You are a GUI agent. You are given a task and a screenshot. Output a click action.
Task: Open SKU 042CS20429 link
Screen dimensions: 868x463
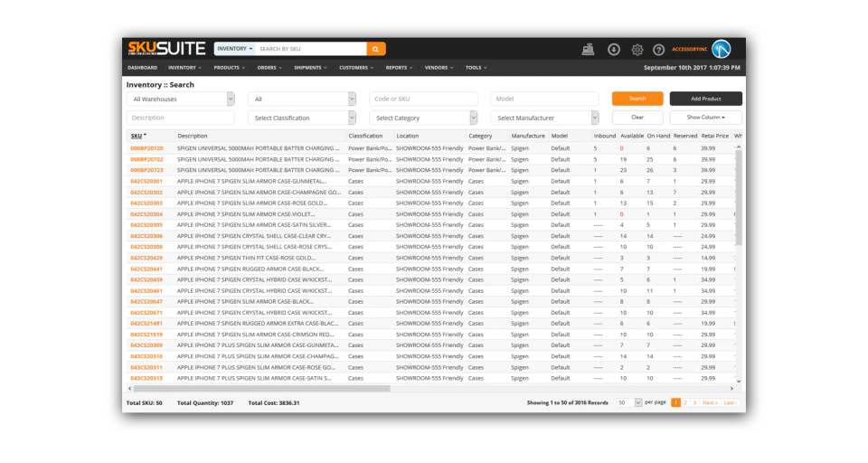[x=146, y=258]
